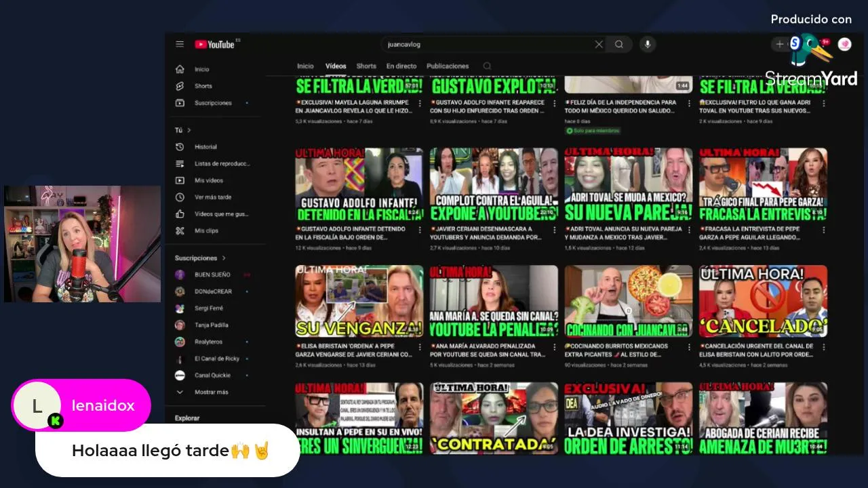Switch to the Inicio channel tab

click(x=305, y=66)
